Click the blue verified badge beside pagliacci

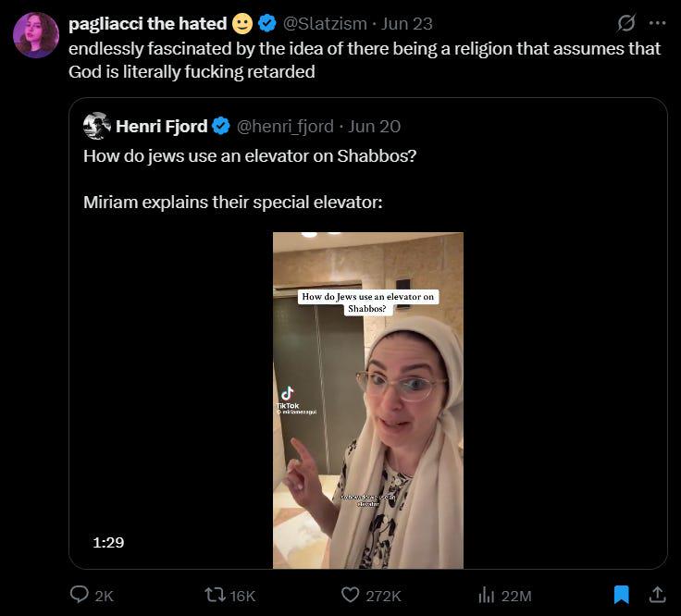coord(267,23)
